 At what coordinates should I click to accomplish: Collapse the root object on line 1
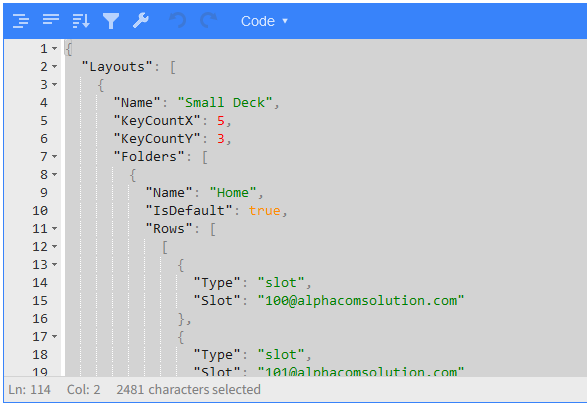click(x=55, y=49)
